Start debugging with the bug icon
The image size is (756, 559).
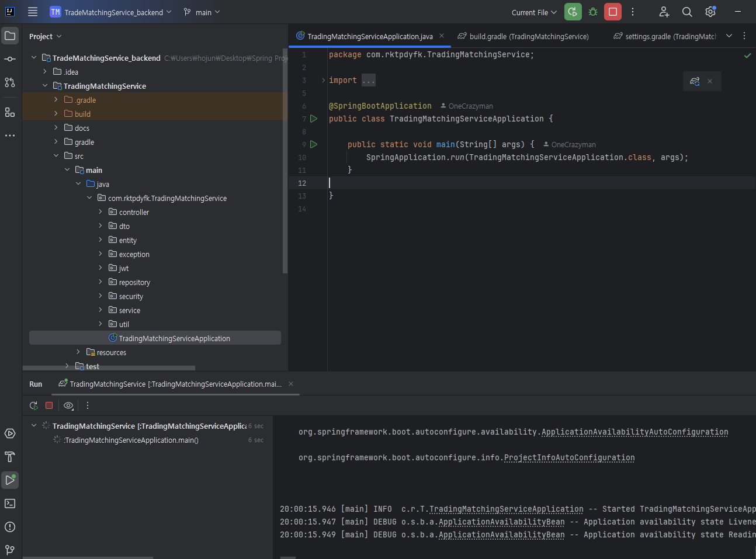(x=592, y=12)
